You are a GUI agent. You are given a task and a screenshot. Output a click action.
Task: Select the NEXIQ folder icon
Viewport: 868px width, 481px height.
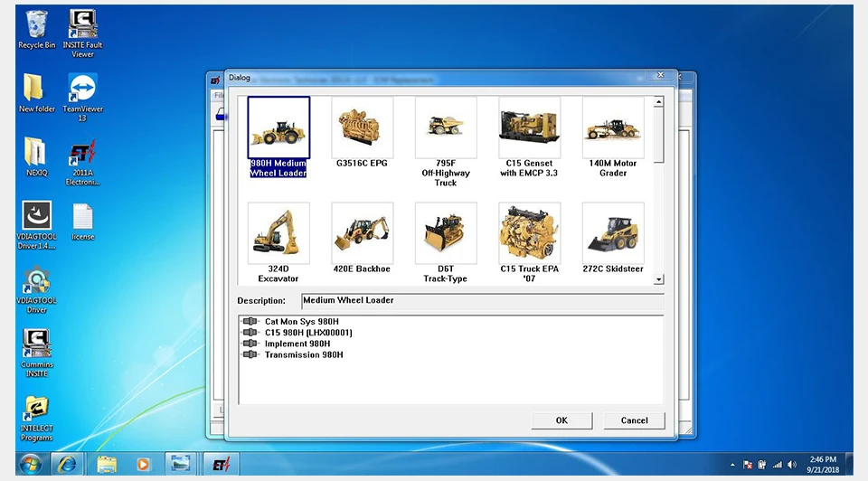click(x=36, y=157)
